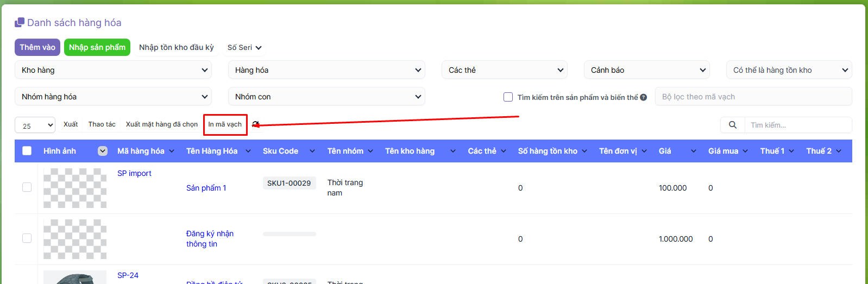This screenshot has height=284, width=868.
Task: Open the Sản phẩm 1 product link
Action: (x=206, y=188)
